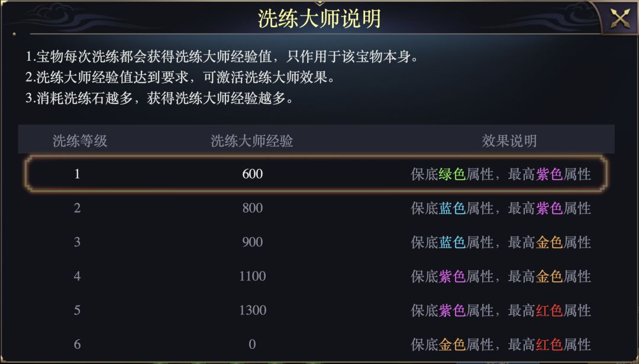This screenshot has width=639, height=364.
Task: Click the 900 experience value
Action: tap(252, 242)
